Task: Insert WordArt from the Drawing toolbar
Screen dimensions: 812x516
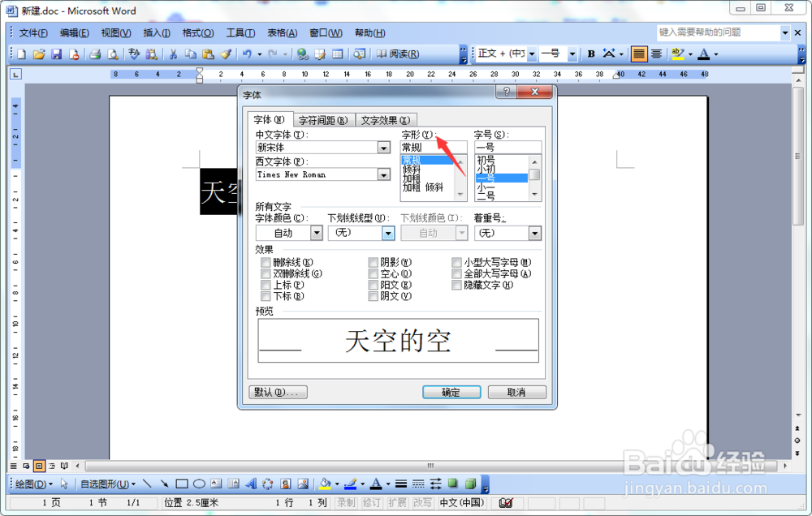Action: pos(251,484)
